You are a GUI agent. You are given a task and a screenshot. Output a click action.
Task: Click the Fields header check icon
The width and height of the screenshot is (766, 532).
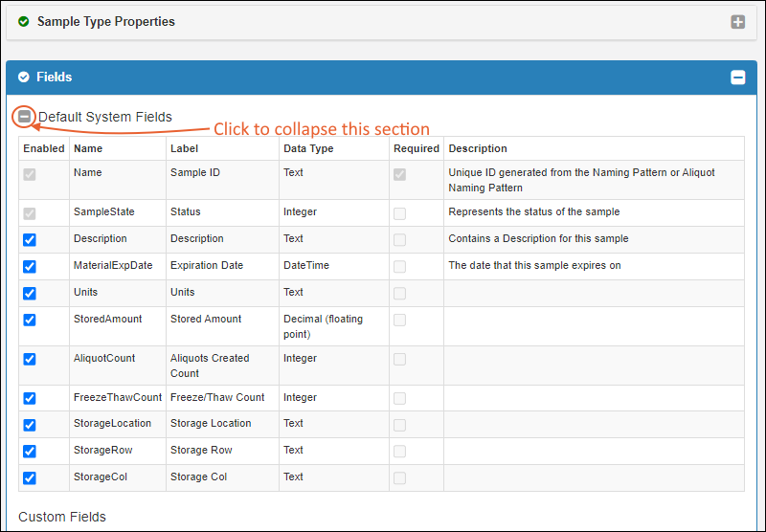(x=24, y=77)
